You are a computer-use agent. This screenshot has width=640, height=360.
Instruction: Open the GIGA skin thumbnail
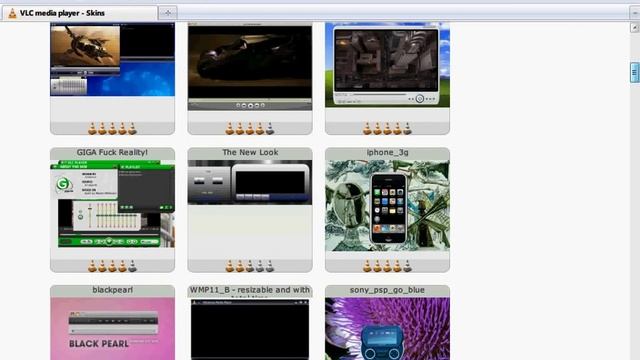(112, 204)
